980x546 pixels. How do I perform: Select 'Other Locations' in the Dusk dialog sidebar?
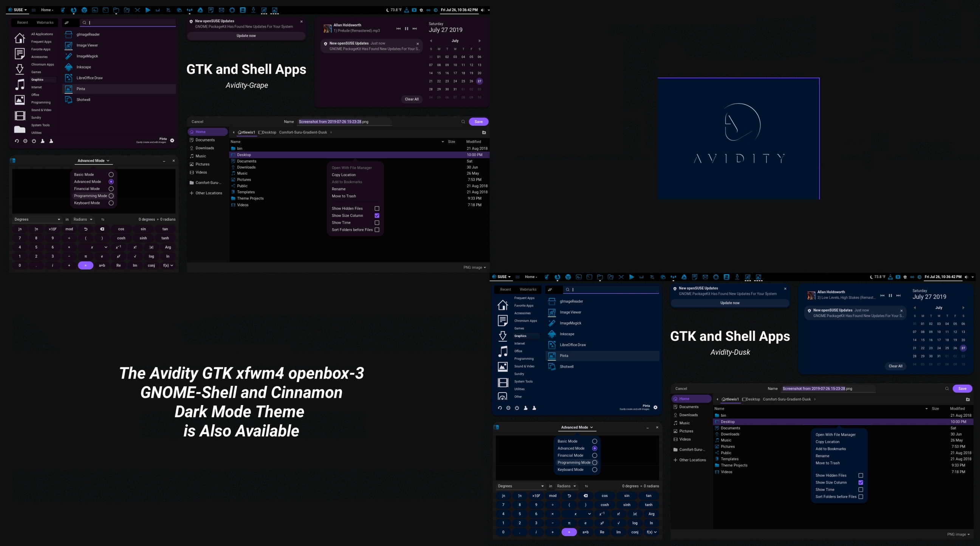pos(692,460)
